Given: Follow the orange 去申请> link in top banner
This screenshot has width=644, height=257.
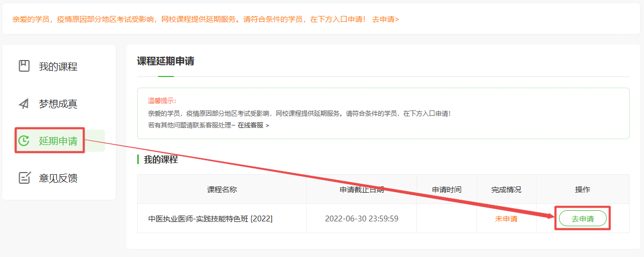Looking at the screenshot, I should (x=385, y=19).
